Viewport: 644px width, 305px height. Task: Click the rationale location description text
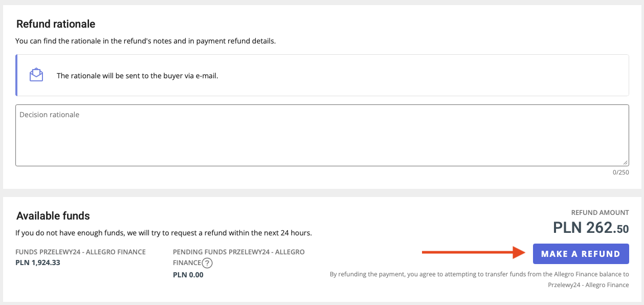(x=145, y=41)
